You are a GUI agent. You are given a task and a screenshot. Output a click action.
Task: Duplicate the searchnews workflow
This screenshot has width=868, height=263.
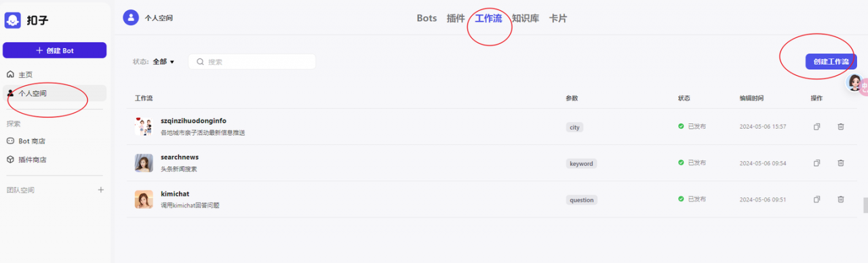817,163
